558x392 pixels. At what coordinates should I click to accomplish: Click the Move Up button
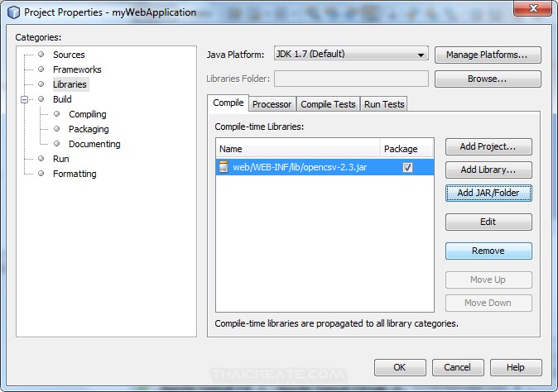pos(488,280)
